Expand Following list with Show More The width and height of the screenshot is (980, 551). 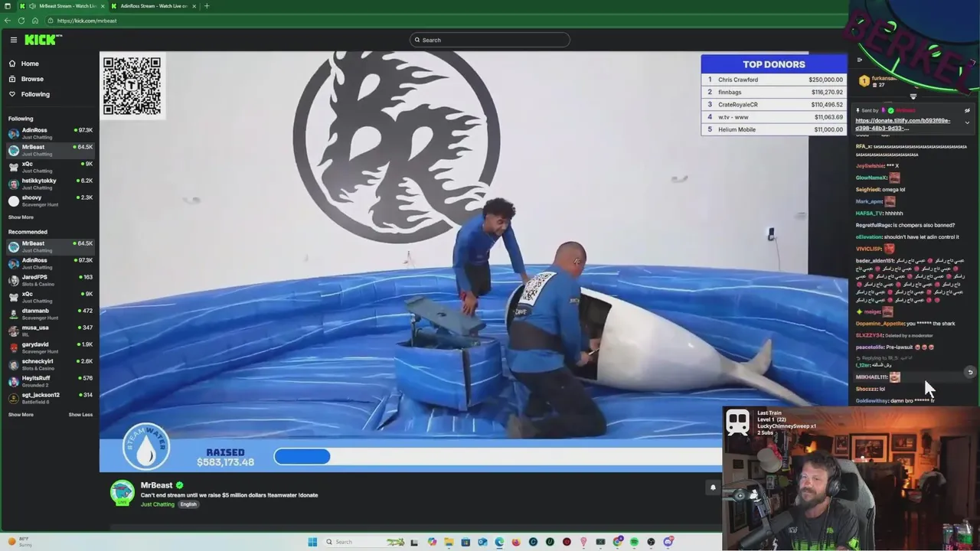[21, 217]
